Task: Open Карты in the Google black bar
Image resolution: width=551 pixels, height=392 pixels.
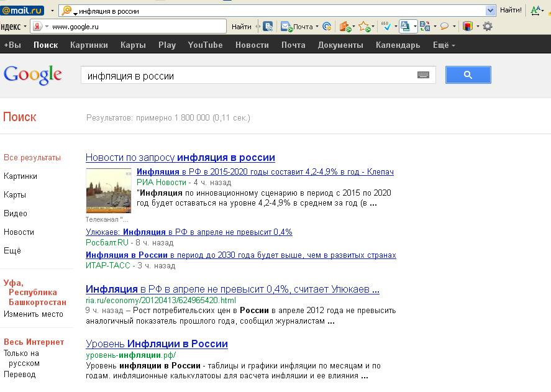Action: pos(133,45)
